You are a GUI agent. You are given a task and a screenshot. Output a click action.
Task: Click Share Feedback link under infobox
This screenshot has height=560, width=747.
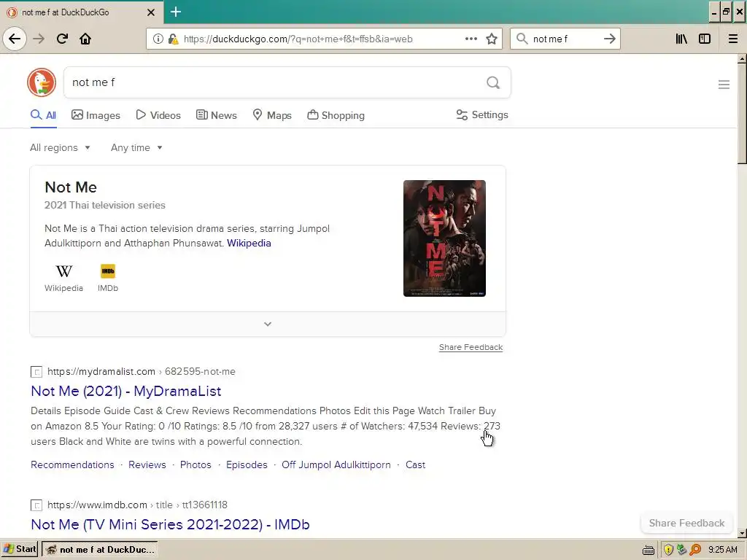tap(471, 347)
